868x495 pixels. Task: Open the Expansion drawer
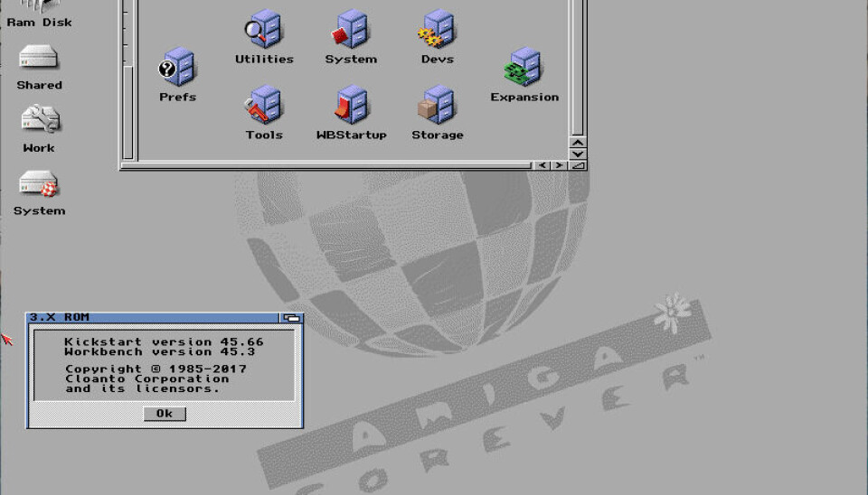point(524,75)
